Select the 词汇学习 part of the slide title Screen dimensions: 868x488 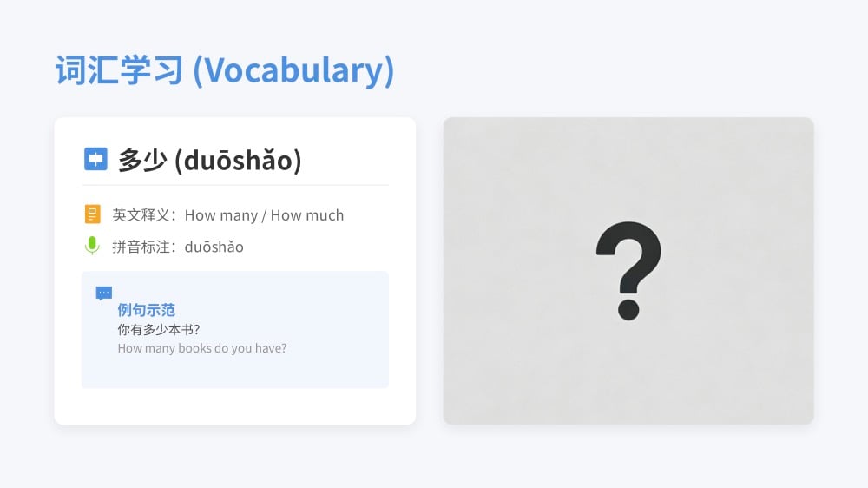pos(119,70)
